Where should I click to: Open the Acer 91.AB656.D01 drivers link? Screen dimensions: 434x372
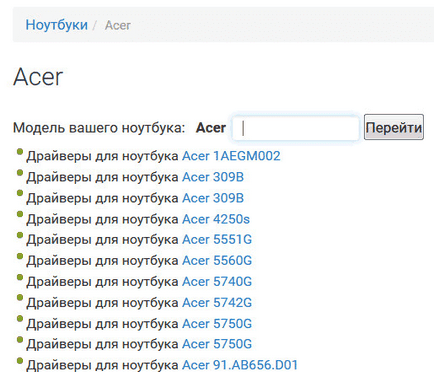pyautogui.click(x=240, y=365)
